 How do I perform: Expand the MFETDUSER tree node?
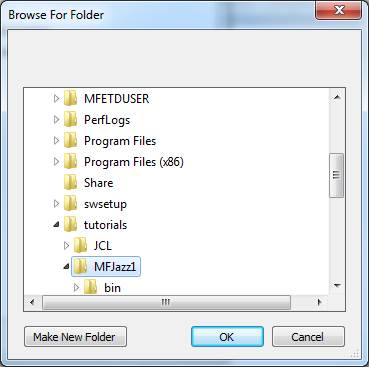point(56,98)
